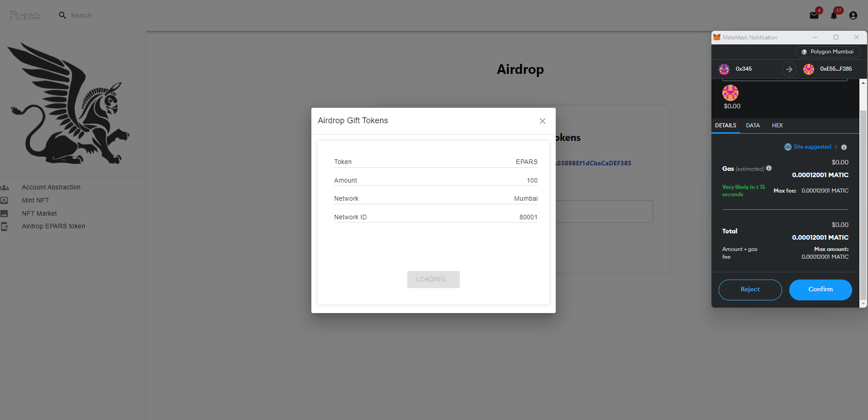Click the info icon beside Site suggested
The width and height of the screenshot is (868, 420).
[x=844, y=147]
